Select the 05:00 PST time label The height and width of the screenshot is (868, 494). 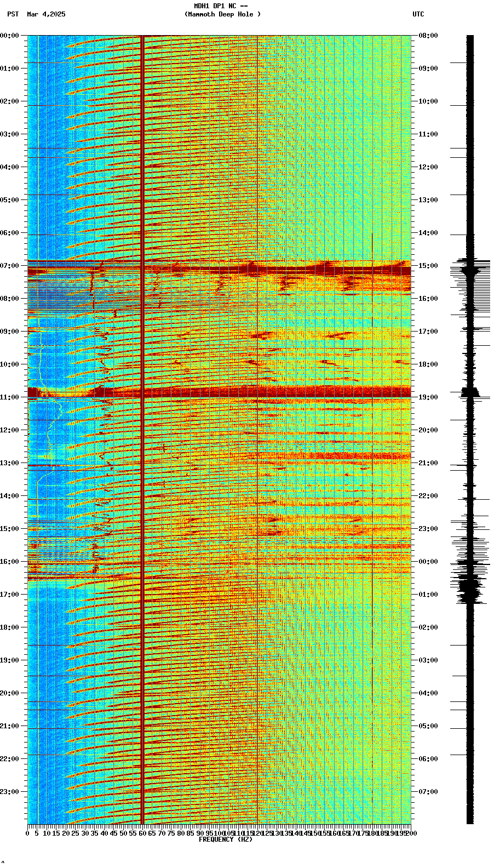click(x=9, y=200)
